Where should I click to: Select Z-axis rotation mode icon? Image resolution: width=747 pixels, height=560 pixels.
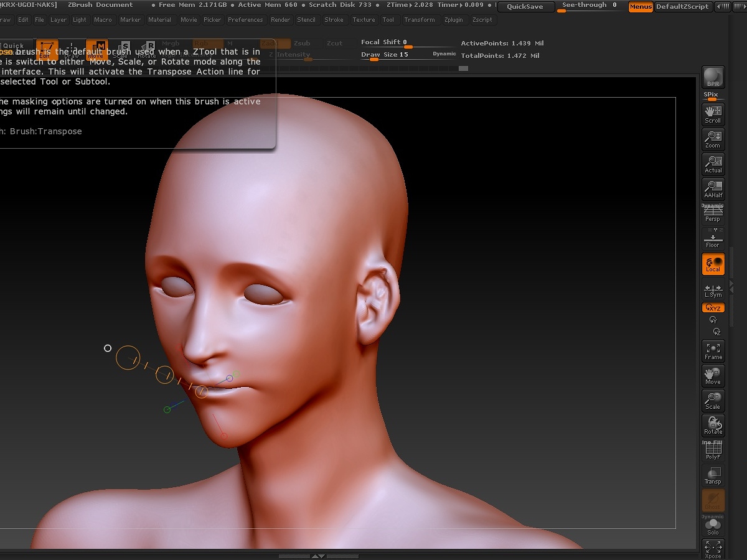(716, 332)
